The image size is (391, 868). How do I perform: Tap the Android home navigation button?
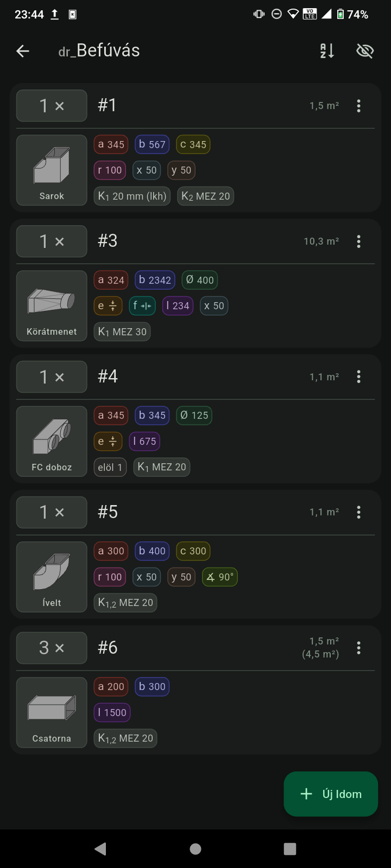tap(195, 849)
